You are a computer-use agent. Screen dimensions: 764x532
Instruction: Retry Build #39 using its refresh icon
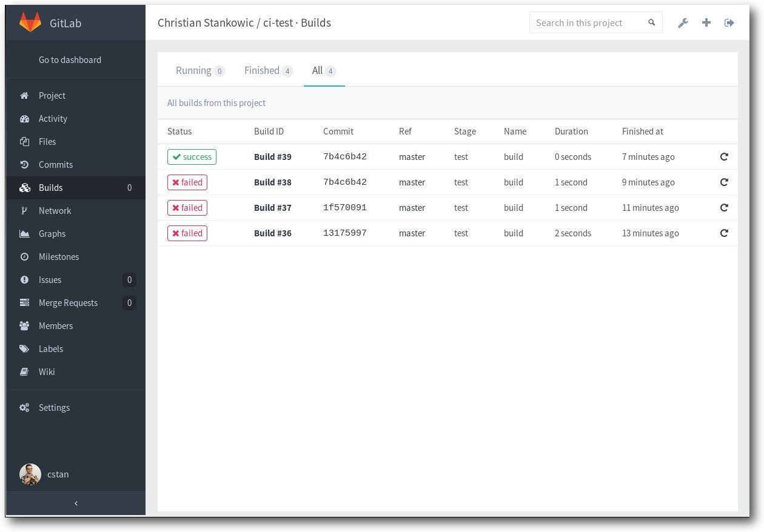click(724, 157)
